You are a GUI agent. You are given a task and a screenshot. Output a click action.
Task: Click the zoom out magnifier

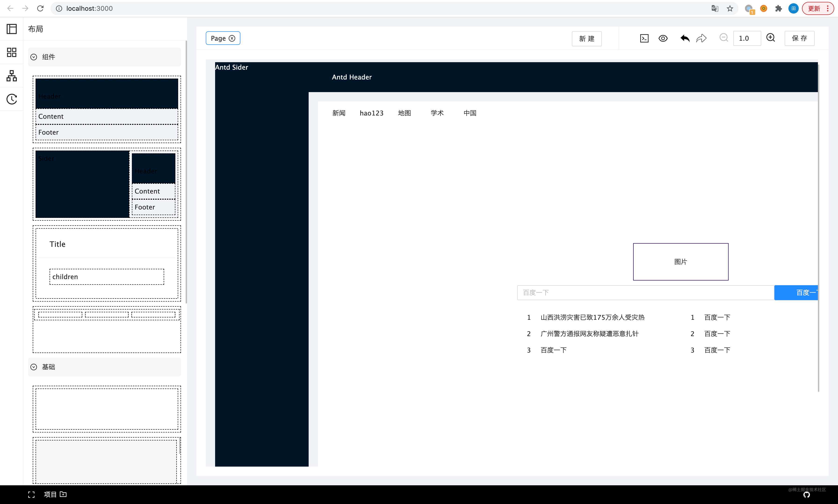(723, 38)
